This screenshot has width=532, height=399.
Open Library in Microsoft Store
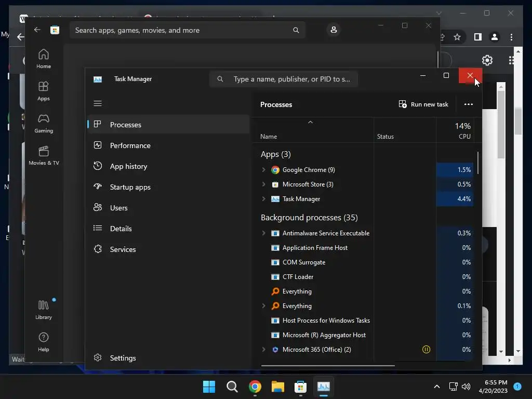point(44,310)
